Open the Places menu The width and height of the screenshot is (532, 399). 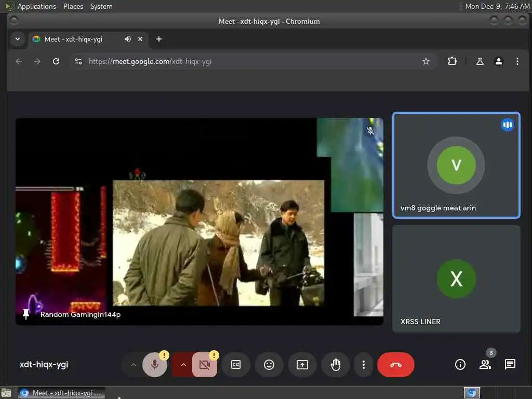(73, 6)
